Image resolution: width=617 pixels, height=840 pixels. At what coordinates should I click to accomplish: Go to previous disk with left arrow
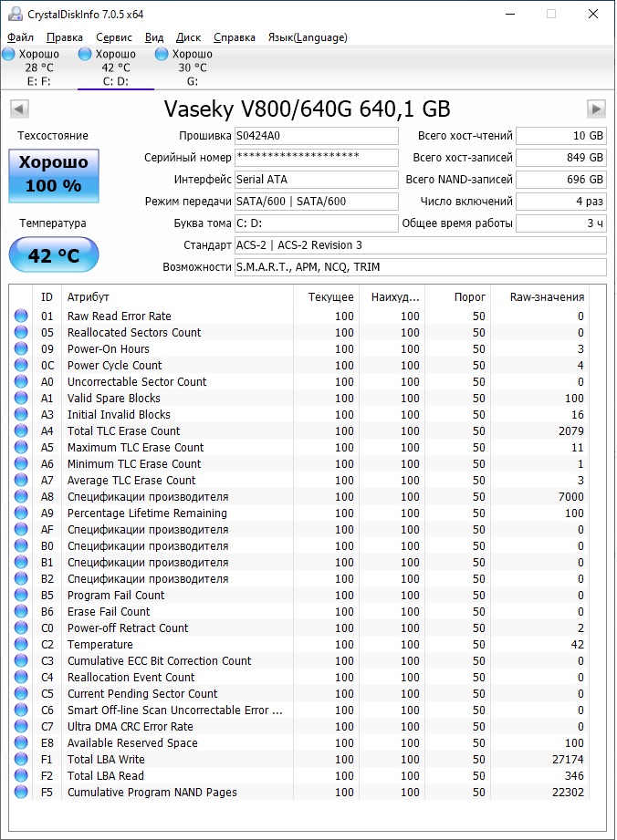point(19,109)
